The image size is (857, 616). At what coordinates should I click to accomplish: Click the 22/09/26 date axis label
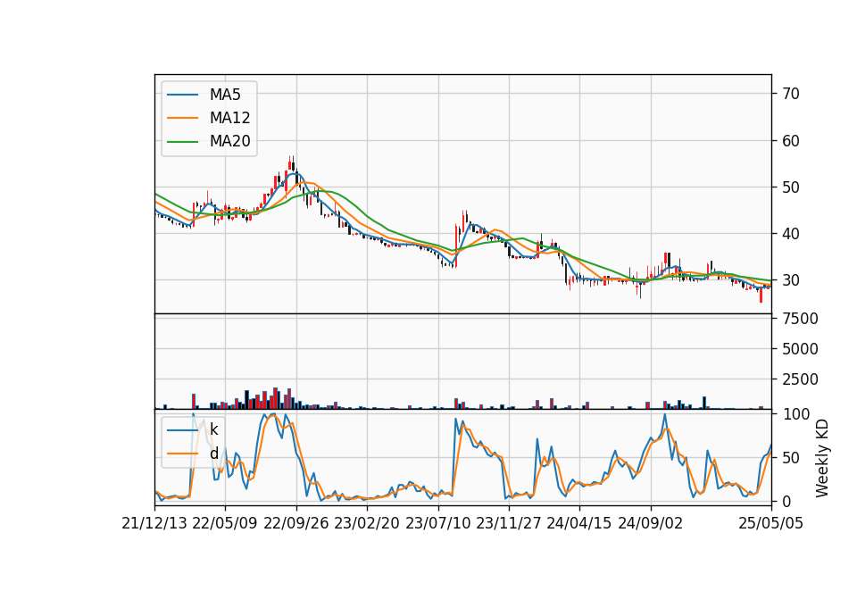(296, 523)
